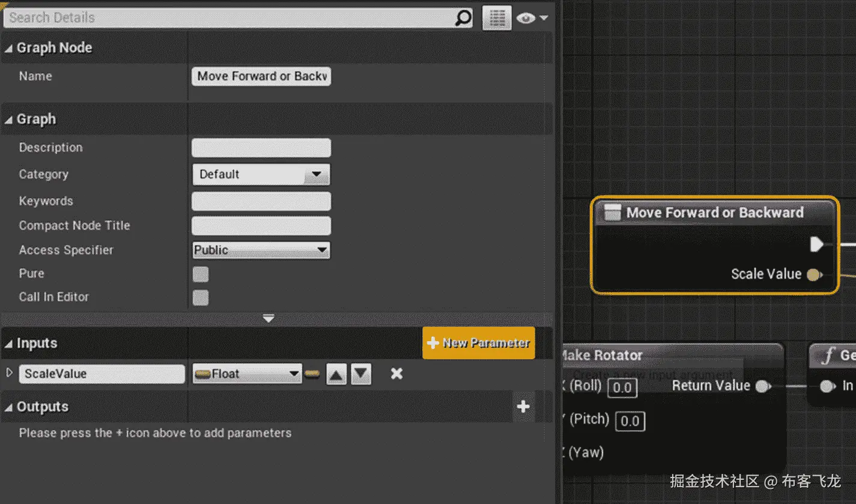Enable the Pure checkbox
856x504 pixels.
point(201,274)
